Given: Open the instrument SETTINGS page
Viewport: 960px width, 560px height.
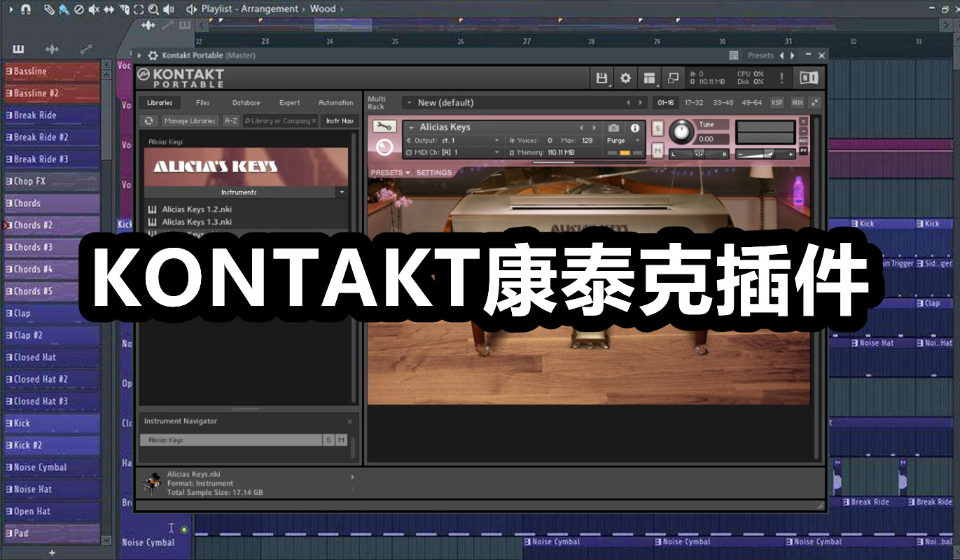Looking at the screenshot, I should coord(434,173).
